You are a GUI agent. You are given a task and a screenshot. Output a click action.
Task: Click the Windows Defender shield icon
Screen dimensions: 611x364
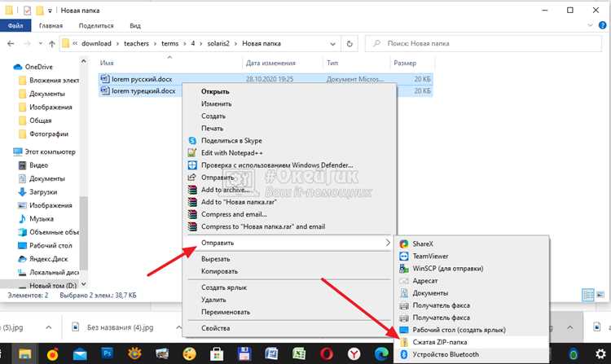click(x=192, y=165)
